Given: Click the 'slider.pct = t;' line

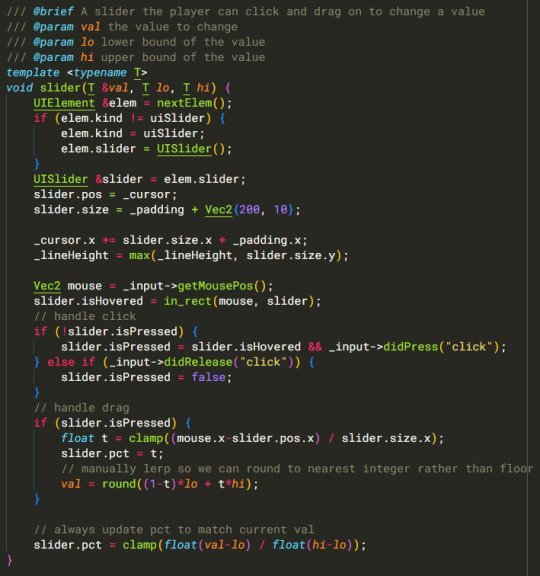Looking at the screenshot, I should coord(112,454).
